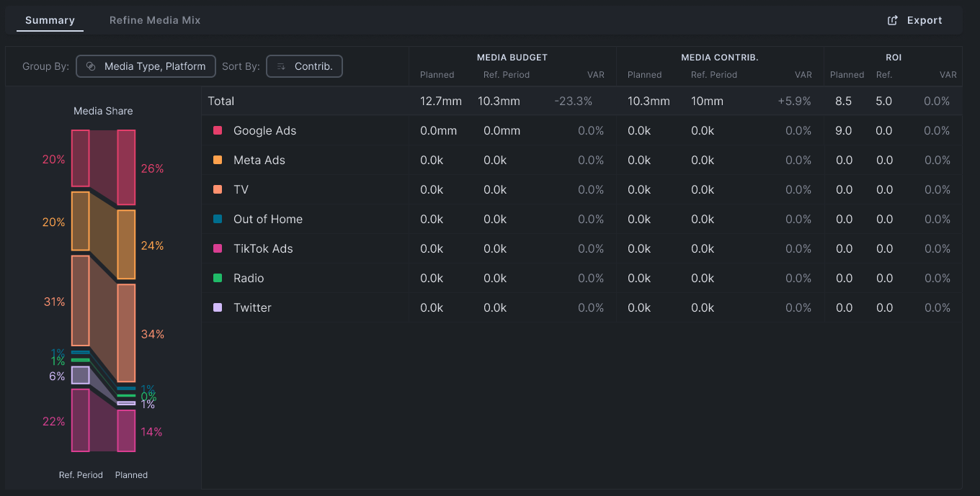The width and height of the screenshot is (980, 496).
Task: Click the Radio green swatch
Action: pyautogui.click(x=218, y=278)
